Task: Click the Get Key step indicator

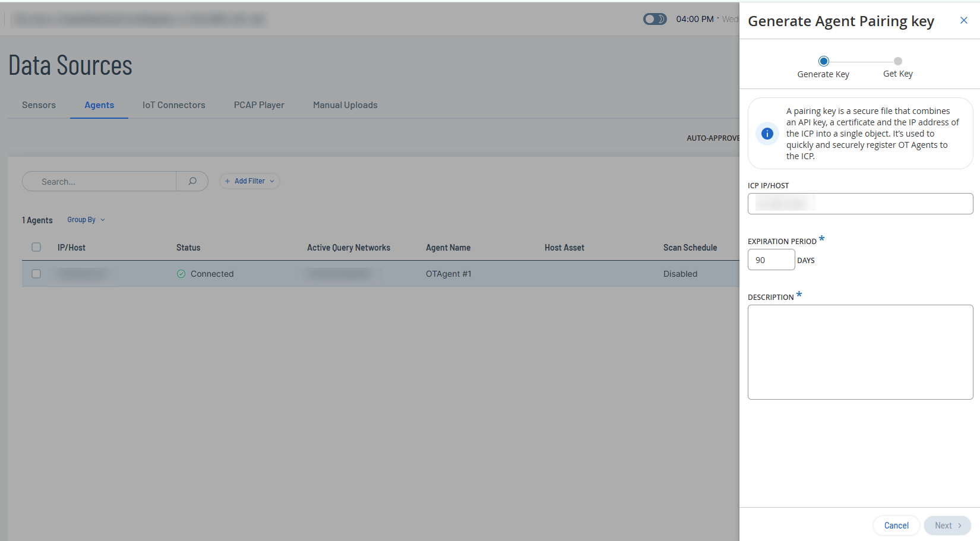Action: (x=897, y=61)
